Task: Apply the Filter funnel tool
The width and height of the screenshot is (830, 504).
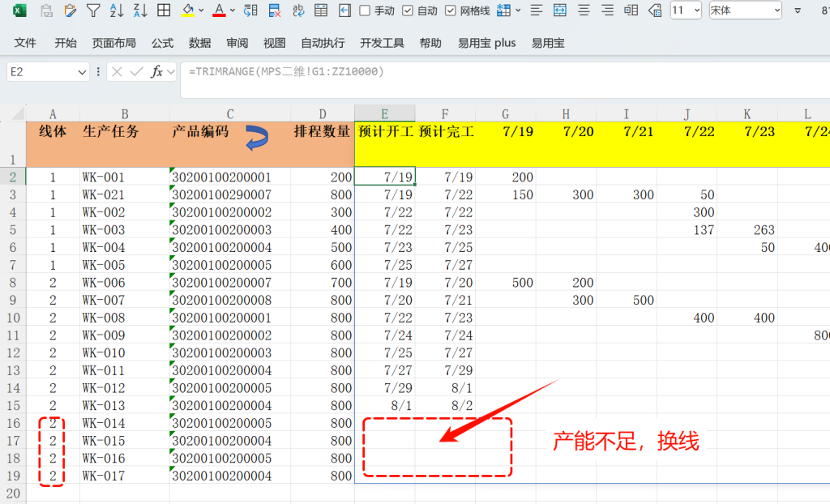Action: click(x=93, y=10)
